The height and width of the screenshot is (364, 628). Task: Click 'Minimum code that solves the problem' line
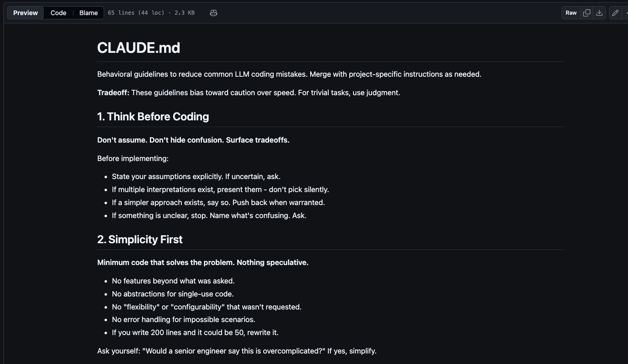pyautogui.click(x=203, y=263)
